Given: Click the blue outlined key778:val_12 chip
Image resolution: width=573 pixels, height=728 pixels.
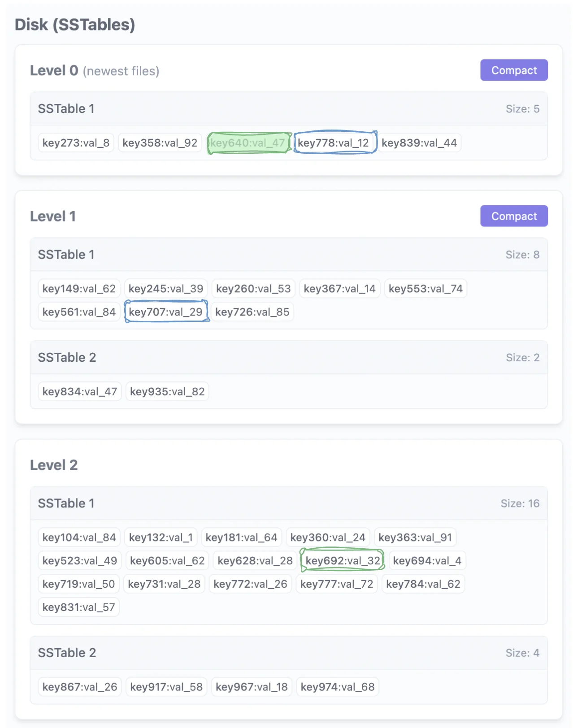Looking at the screenshot, I should pyautogui.click(x=334, y=143).
